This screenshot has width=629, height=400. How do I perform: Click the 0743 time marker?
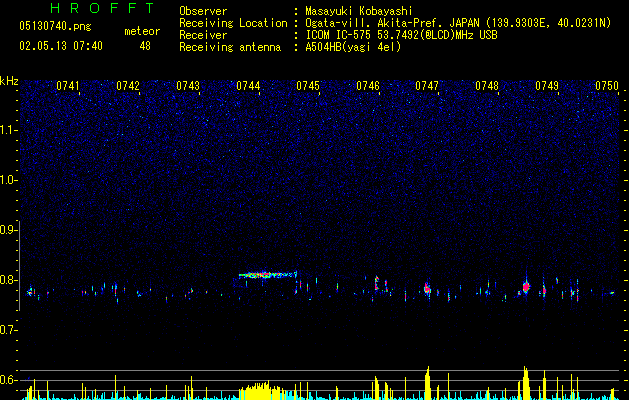[x=188, y=86]
